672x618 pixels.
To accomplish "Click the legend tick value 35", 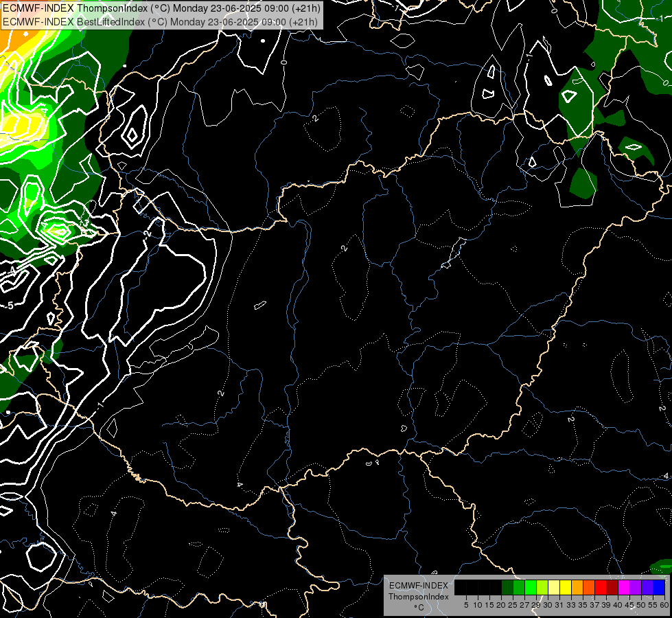I will (x=583, y=605).
